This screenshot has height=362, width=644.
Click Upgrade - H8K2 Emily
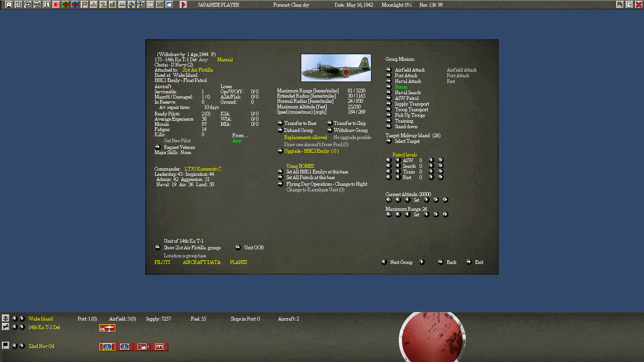coord(281,151)
